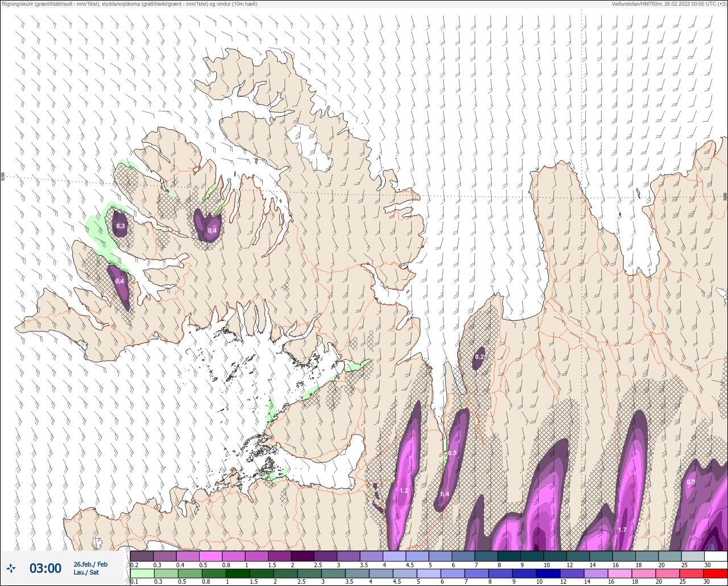
Task: Click the '0.1' label under the rain scale
Action: (x=134, y=582)
